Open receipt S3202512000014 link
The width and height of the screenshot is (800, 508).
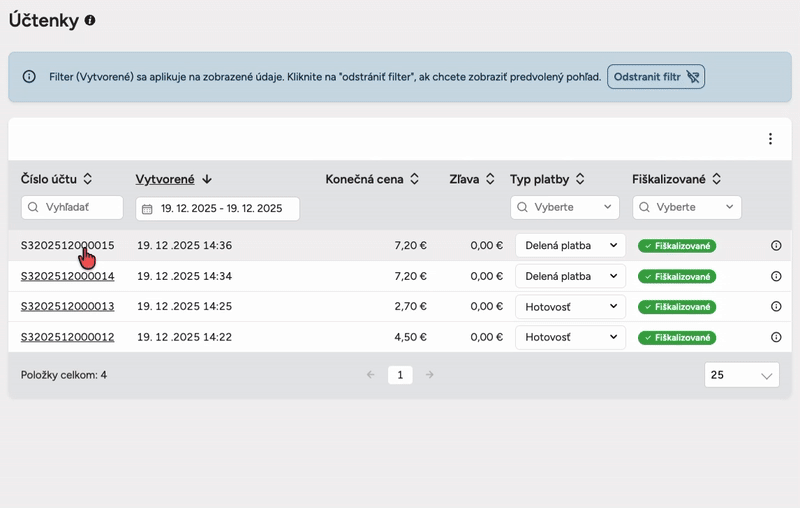[x=67, y=276]
